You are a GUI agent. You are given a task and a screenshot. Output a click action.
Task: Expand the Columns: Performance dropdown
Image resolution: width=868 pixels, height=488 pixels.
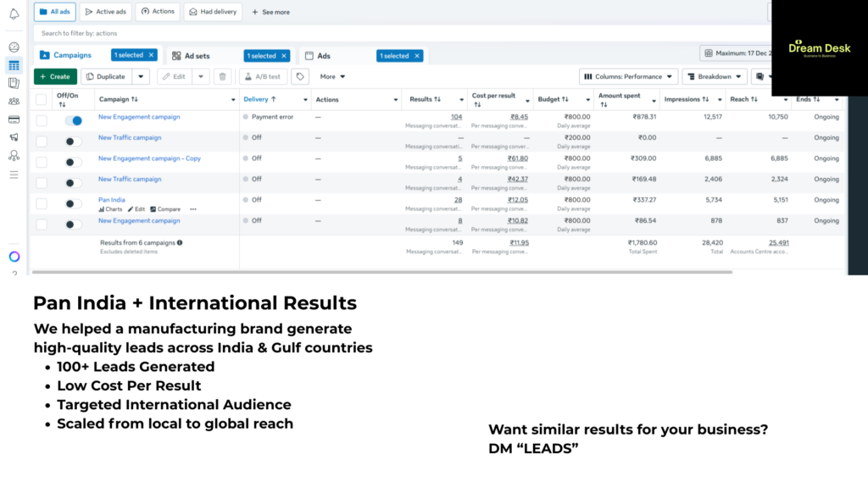628,77
